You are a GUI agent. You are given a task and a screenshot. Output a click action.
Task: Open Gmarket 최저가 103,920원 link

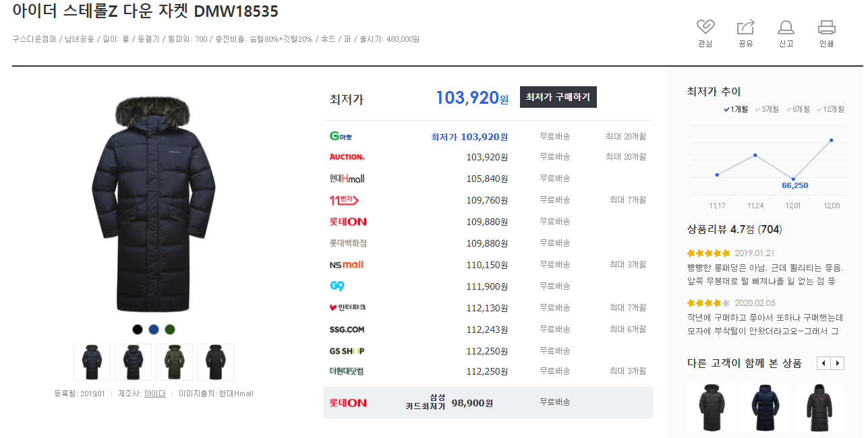pyautogui.click(x=469, y=137)
